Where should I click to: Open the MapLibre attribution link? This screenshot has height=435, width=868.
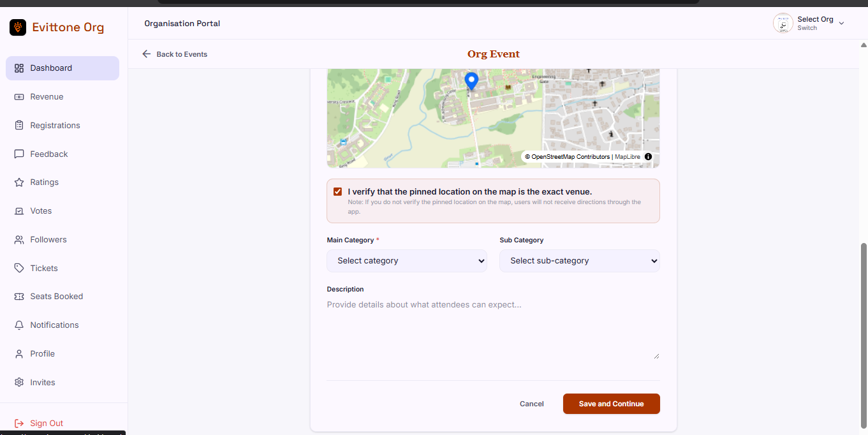[628, 157]
